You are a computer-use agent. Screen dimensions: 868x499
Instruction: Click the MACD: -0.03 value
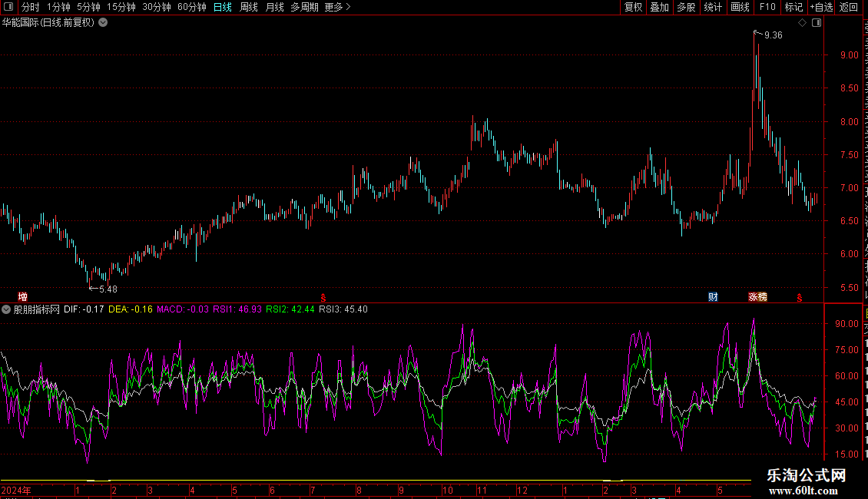pyautogui.click(x=183, y=309)
